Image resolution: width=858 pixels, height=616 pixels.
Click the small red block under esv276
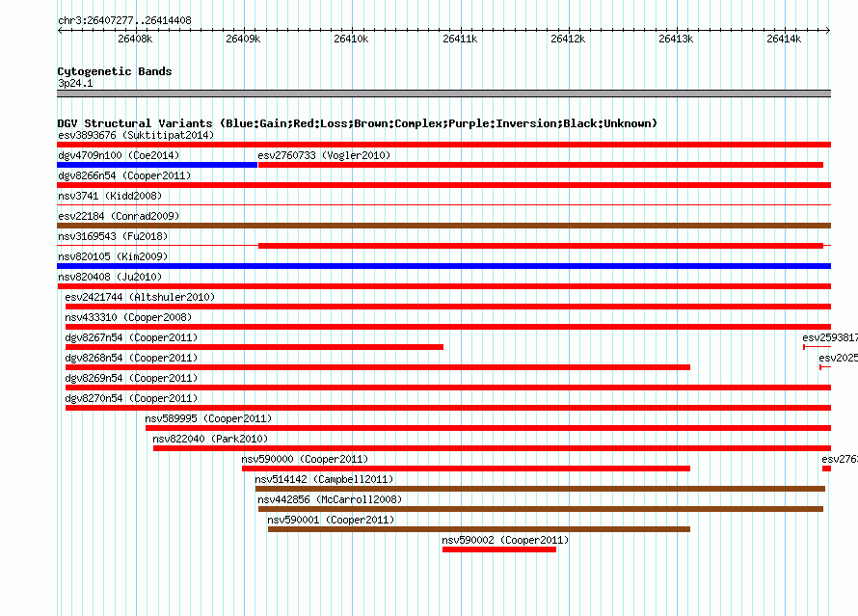[827, 469]
